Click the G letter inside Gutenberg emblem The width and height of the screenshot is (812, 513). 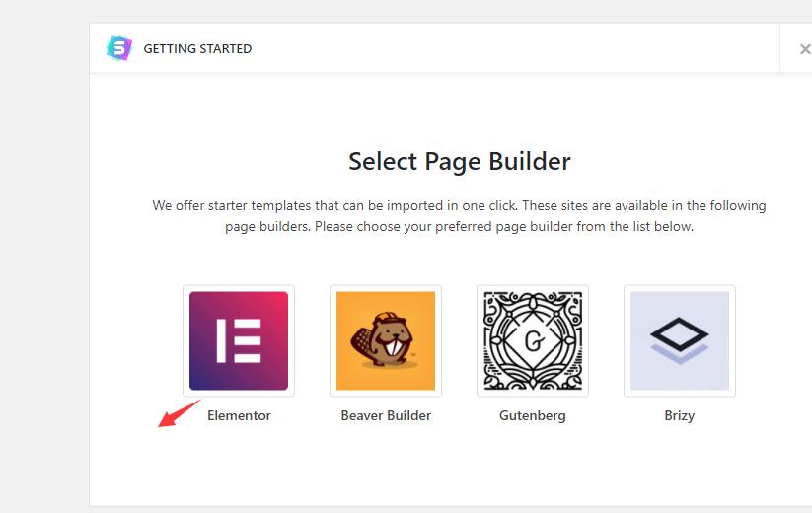click(x=534, y=341)
